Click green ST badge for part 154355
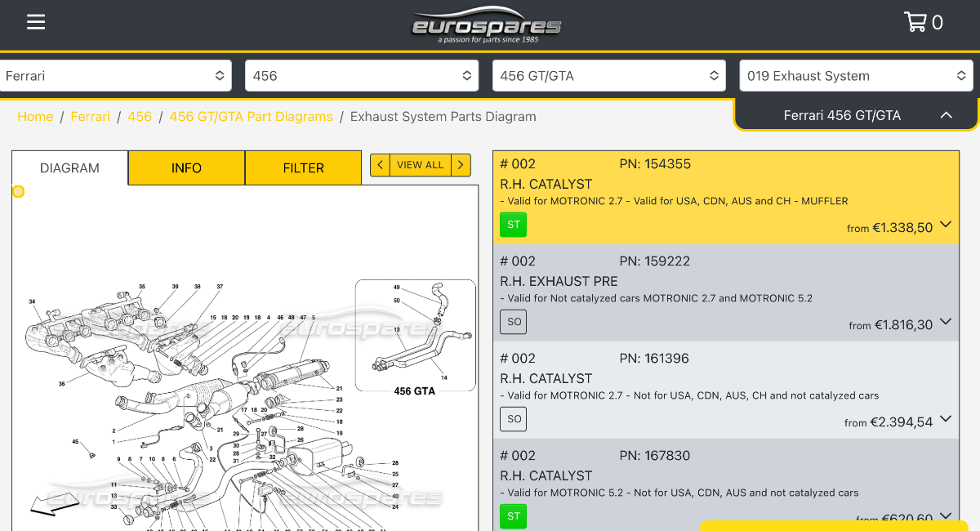 tap(514, 225)
